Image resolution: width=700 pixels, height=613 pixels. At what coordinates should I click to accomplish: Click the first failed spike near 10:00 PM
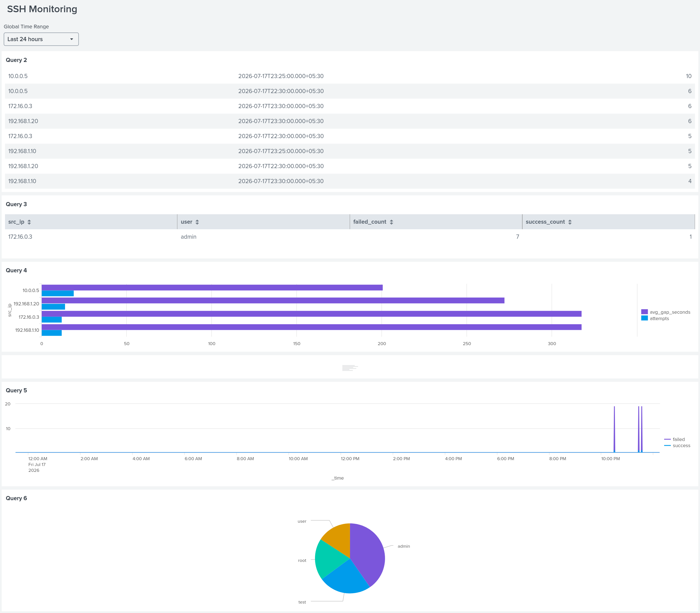(x=614, y=429)
